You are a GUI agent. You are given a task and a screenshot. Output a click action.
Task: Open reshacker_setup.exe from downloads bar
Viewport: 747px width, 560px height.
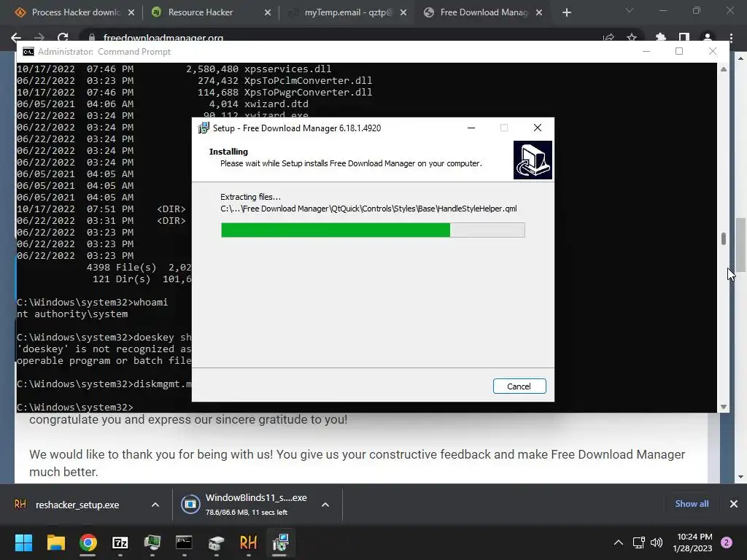77,505
